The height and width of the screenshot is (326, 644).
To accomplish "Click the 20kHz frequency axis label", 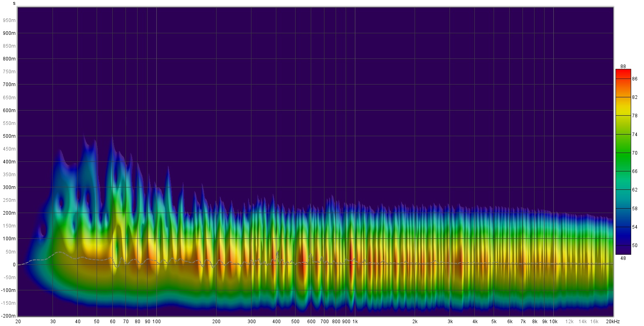I will [612, 322].
